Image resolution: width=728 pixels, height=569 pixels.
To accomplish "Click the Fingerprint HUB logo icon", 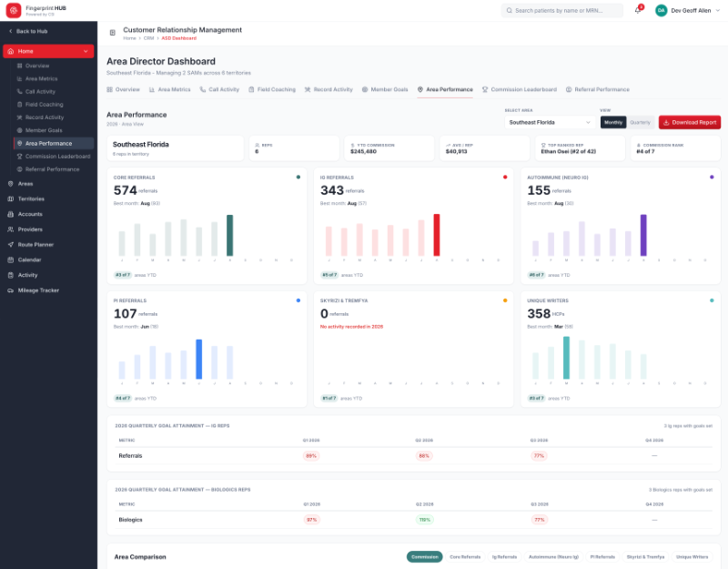I will tap(14, 10).
